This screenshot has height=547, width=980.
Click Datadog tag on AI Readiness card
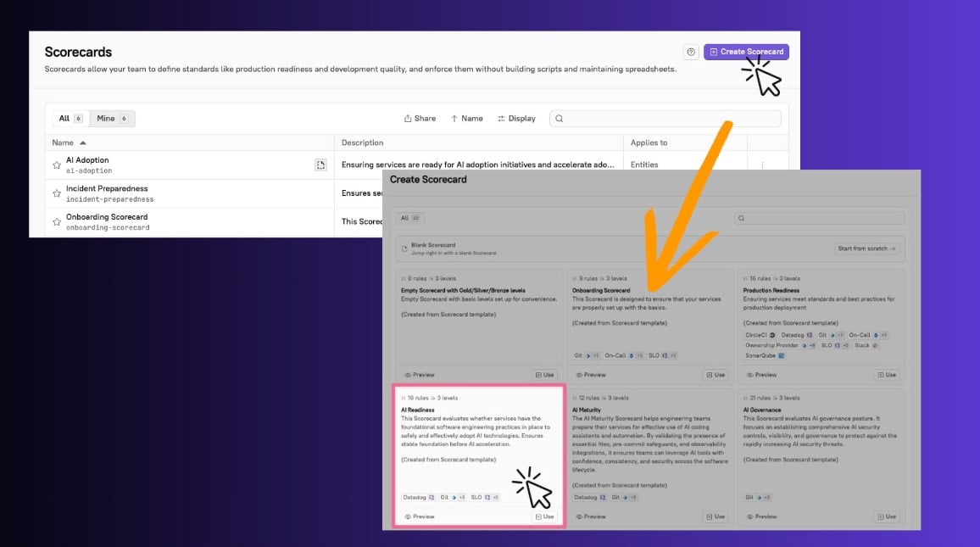[418, 498]
